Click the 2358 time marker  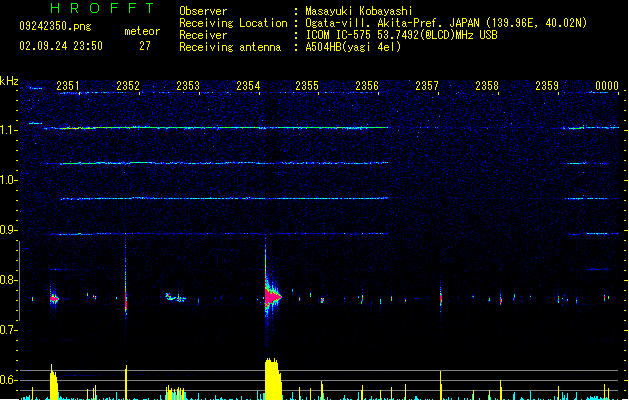coord(487,86)
